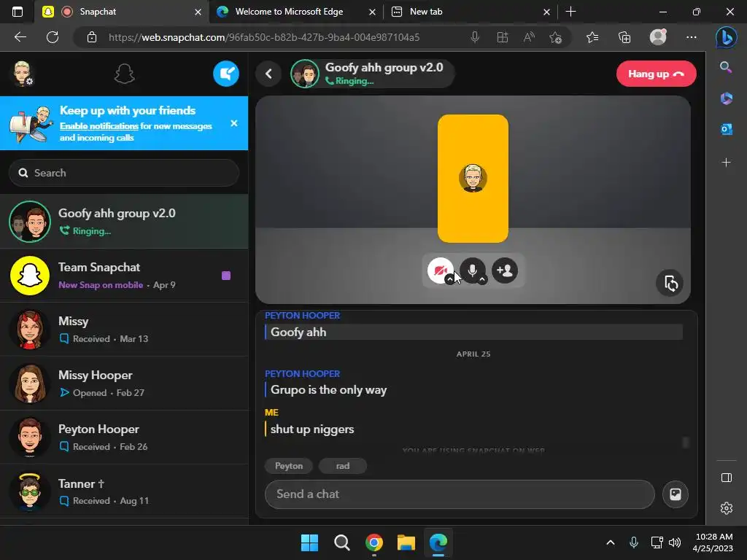Open the Missy Hooper conversation
This screenshot has height=560, width=747.
[x=124, y=384]
